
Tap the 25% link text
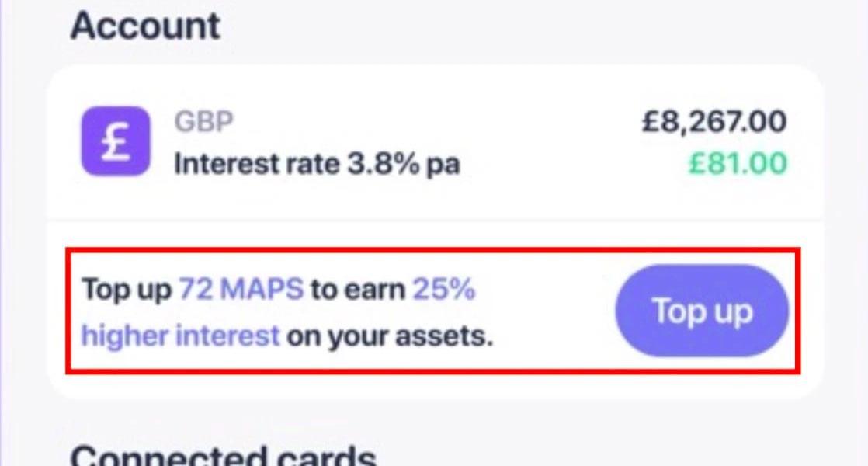click(443, 290)
